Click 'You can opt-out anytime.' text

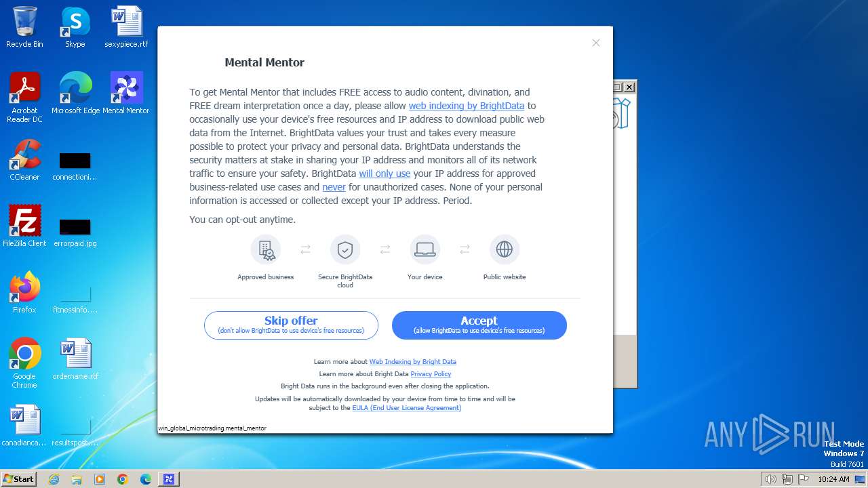click(242, 220)
